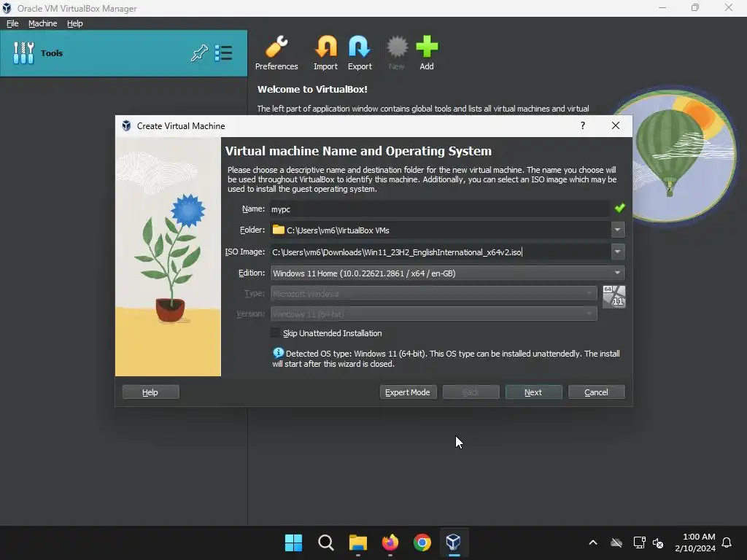The image size is (747, 560).
Task: Click the Cancel button
Action: [x=597, y=392]
